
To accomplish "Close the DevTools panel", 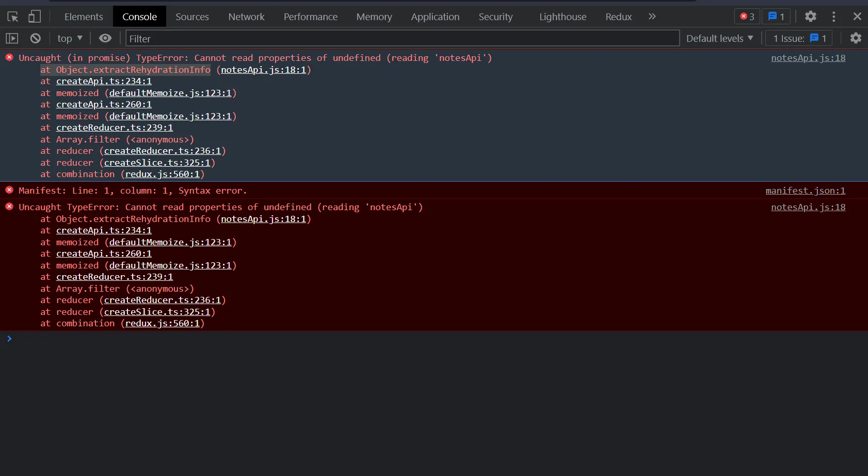I will pyautogui.click(x=857, y=17).
